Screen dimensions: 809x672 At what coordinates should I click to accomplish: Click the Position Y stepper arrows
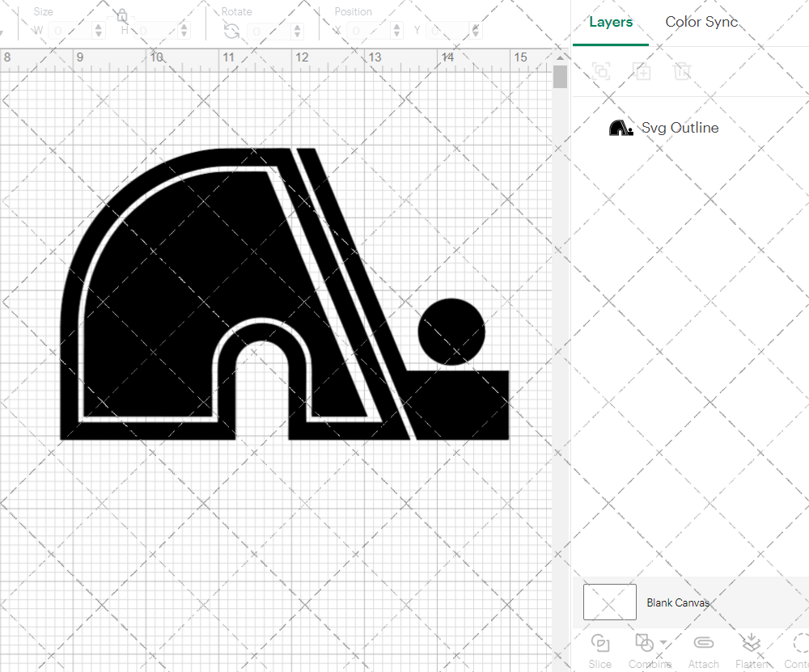point(476,31)
